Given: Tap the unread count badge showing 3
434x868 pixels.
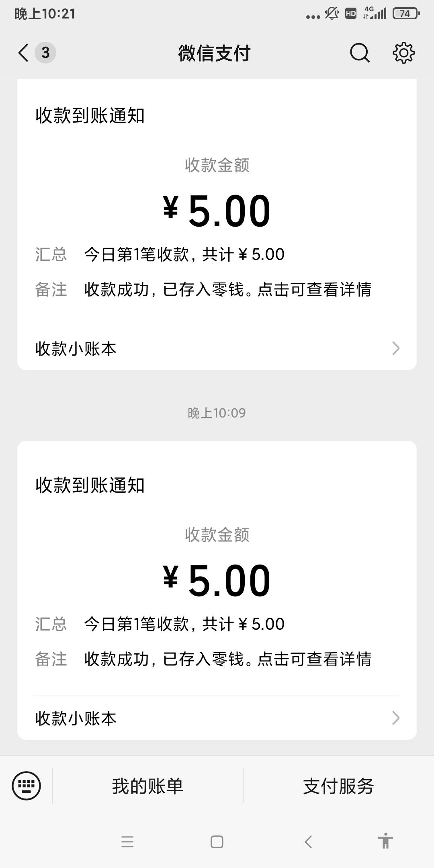Looking at the screenshot, I should click(x=45, y=53).
